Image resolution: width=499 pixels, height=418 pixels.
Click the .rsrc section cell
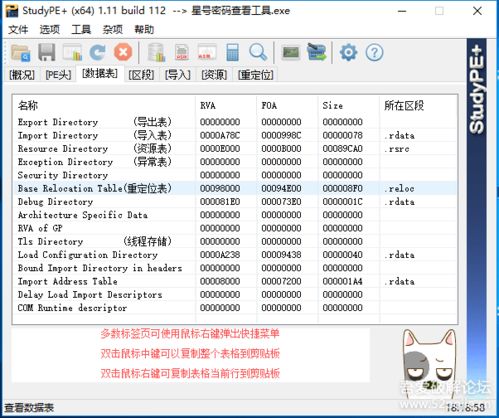396,149
